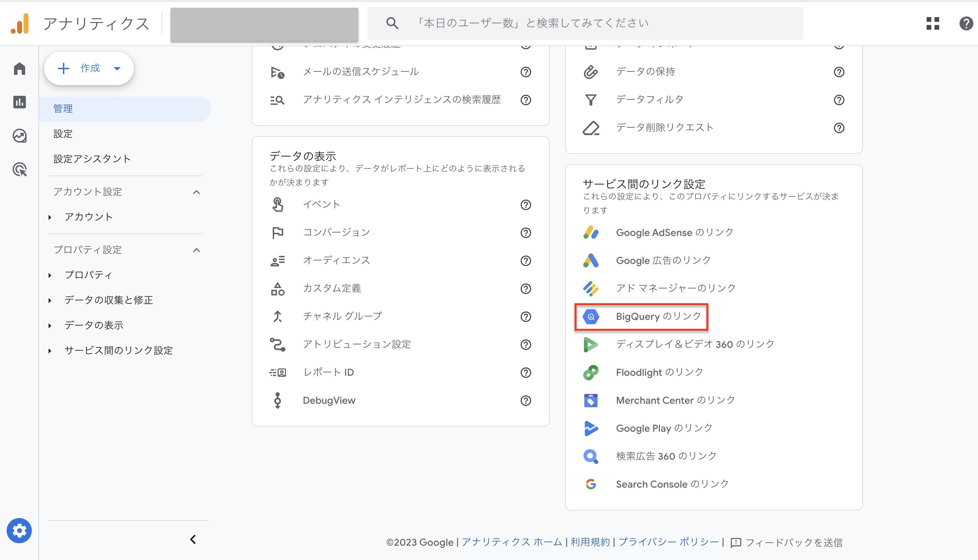Click the BigQuery hexagon icon

coord(591,317)
